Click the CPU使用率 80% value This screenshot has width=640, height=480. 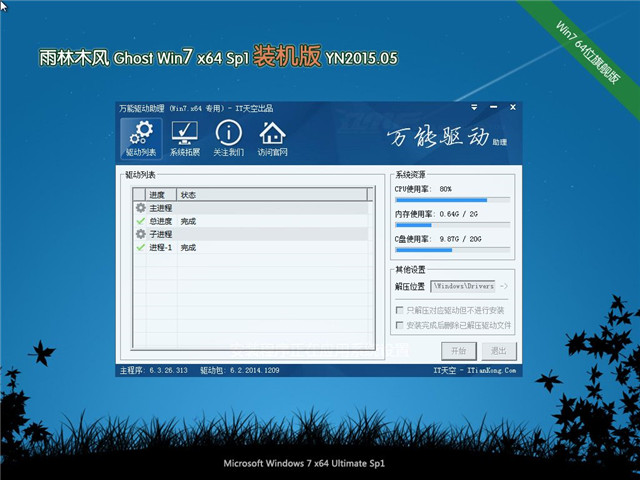point(445,189)
